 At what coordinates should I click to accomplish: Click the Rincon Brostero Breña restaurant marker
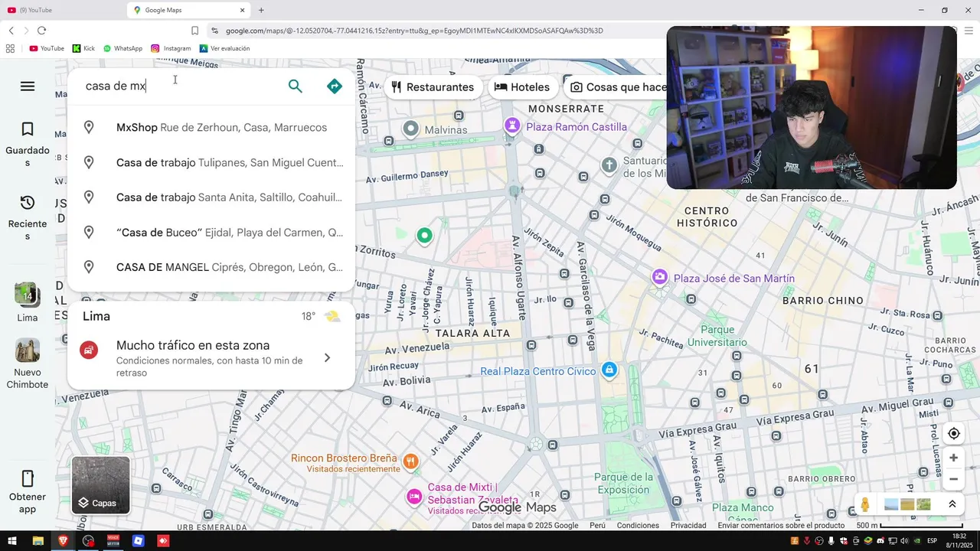pyautogui.click(x=410, y=461)
